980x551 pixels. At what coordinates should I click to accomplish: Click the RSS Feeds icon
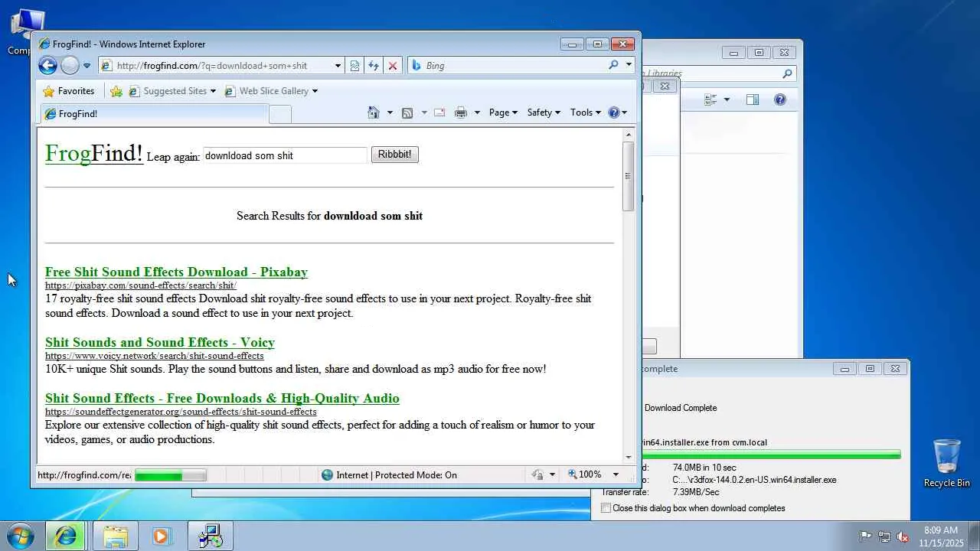(x=407, y=112)
